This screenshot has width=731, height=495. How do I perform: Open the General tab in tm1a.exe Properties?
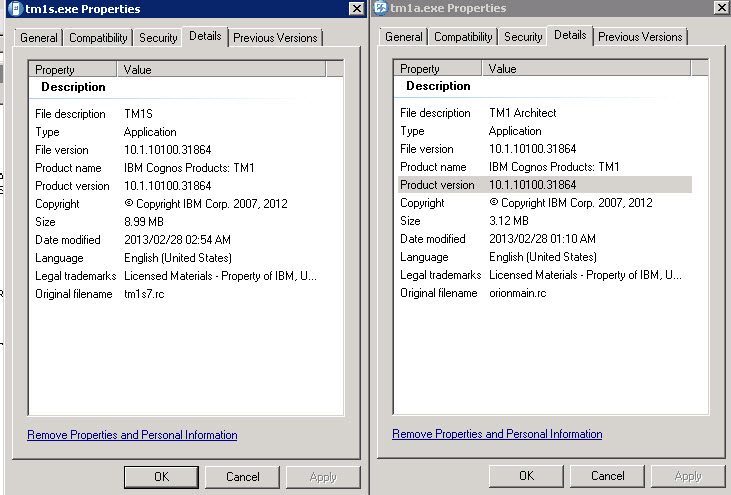tap(404, 37)
